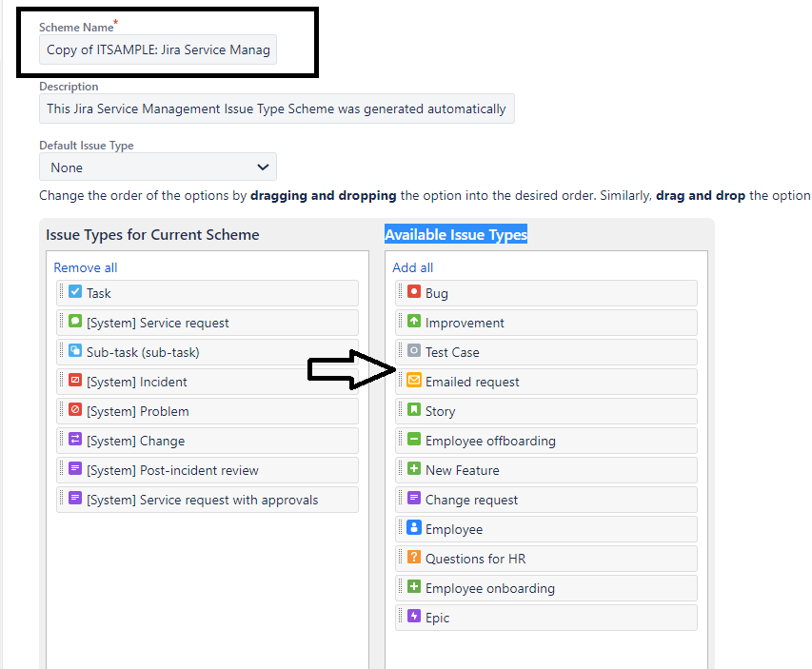
Task: Click the green Improvement arrow icon
Action: coord(414,321)
